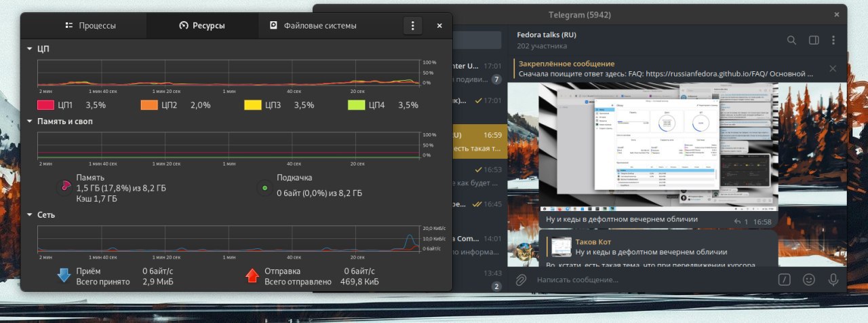This screenshot has height=323, width=868.
Task: Select the Ресурсы tab
Action: 202,26
